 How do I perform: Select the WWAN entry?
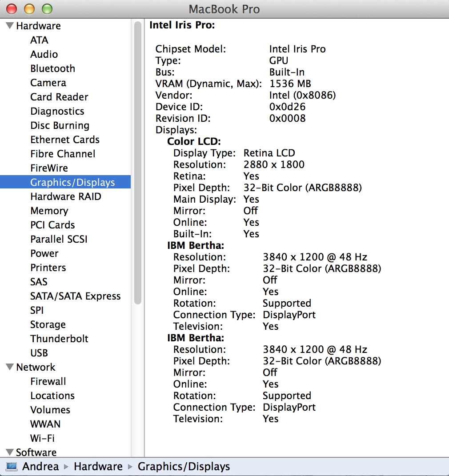pyautogui.click(x=45, y=424)
